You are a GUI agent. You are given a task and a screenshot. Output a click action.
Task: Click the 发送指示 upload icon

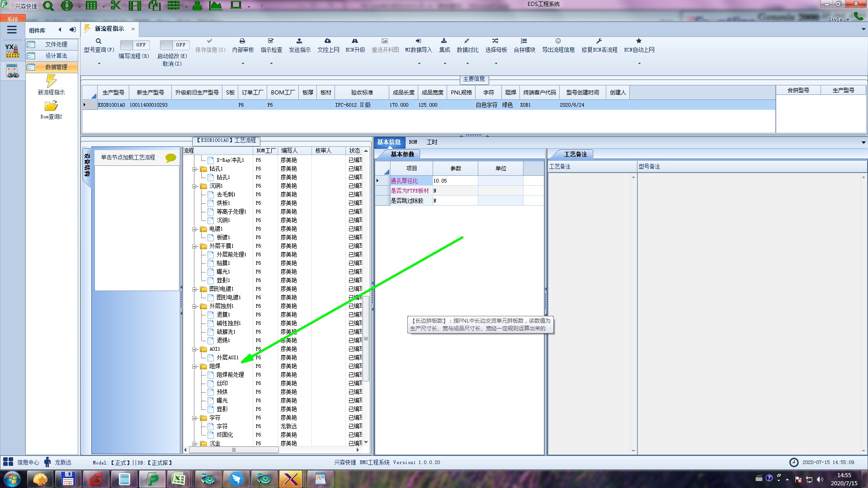click(x=299, y=41)
